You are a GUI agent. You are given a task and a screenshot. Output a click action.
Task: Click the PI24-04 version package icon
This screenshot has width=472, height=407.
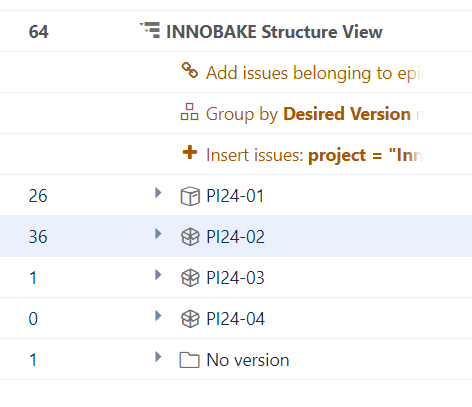point(190,319)
